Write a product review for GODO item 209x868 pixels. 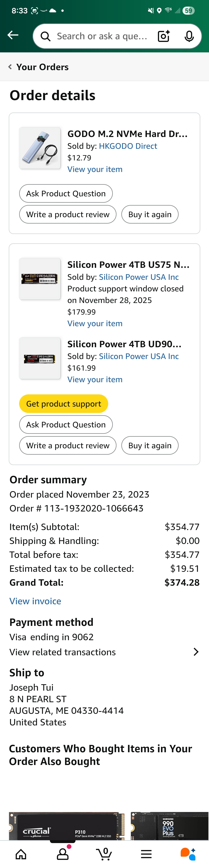click(x=68, y=214)
